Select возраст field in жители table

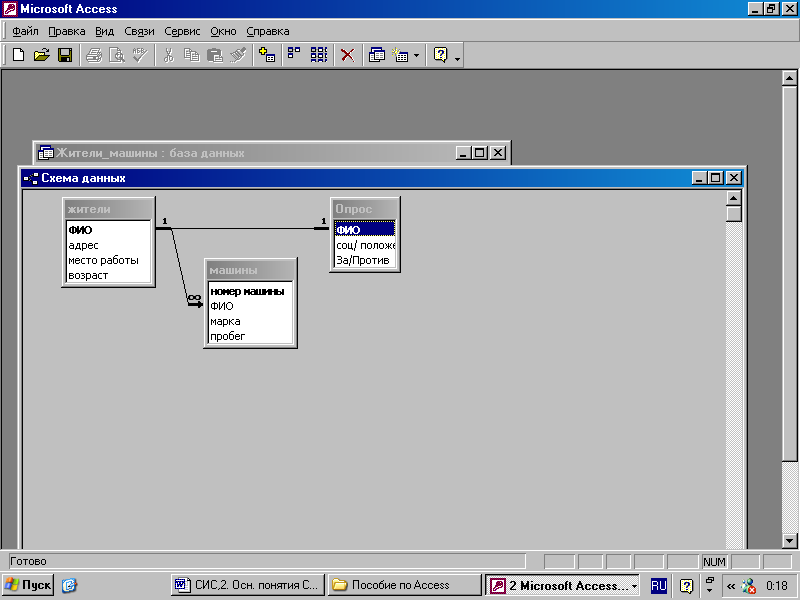(x=108, y=276)
